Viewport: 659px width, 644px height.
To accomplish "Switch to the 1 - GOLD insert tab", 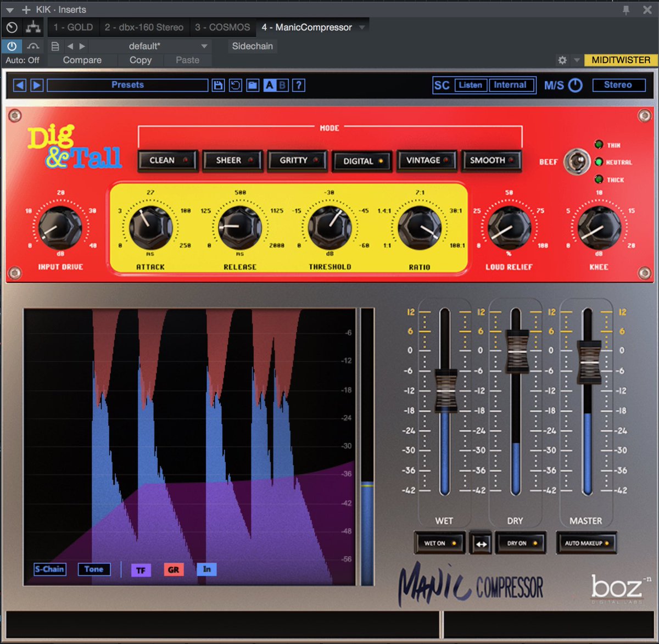I will 73,27.
